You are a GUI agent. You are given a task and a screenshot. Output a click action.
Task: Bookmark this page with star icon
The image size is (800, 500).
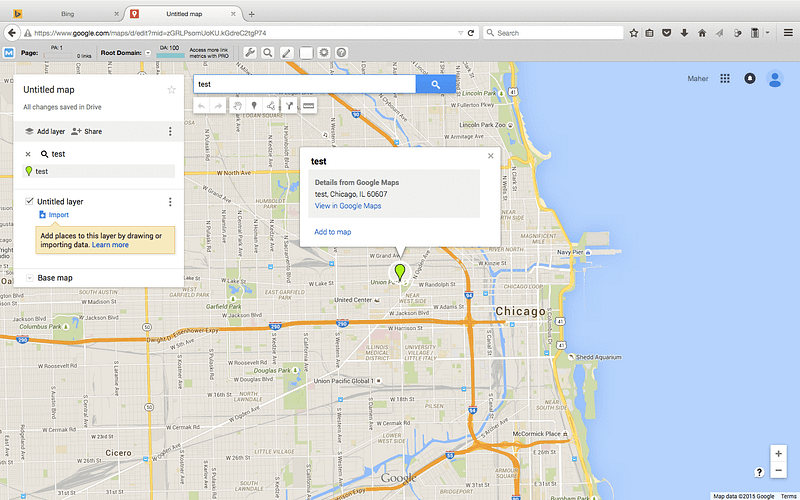(634, 33)
